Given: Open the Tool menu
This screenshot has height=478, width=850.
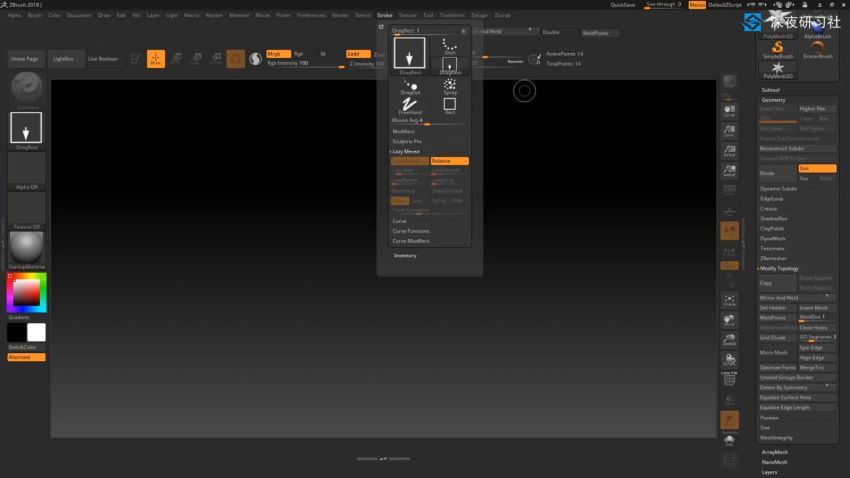Looking at the screenshot, I should [x=428, y=15].
